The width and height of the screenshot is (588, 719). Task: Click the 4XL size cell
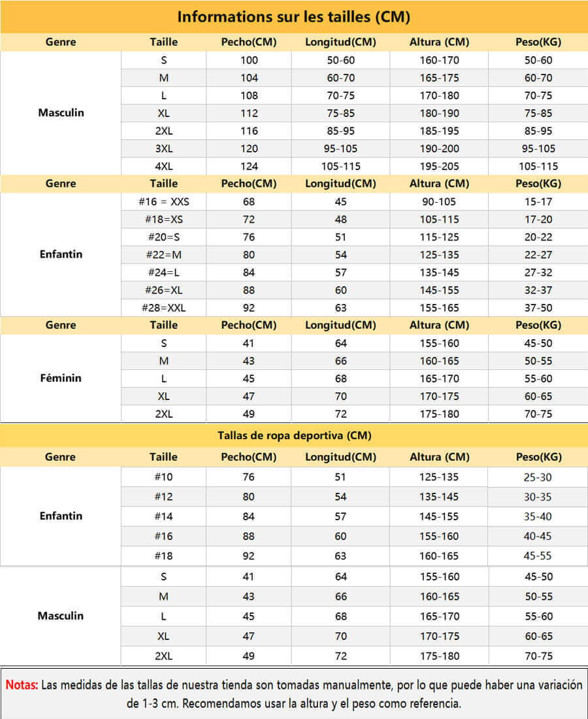click(163, 166)
